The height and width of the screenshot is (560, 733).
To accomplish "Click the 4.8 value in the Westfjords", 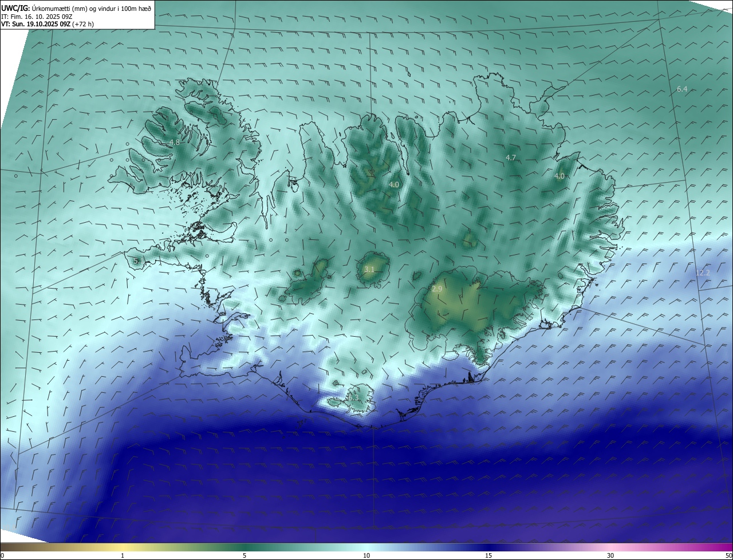I will coord(175,143).
